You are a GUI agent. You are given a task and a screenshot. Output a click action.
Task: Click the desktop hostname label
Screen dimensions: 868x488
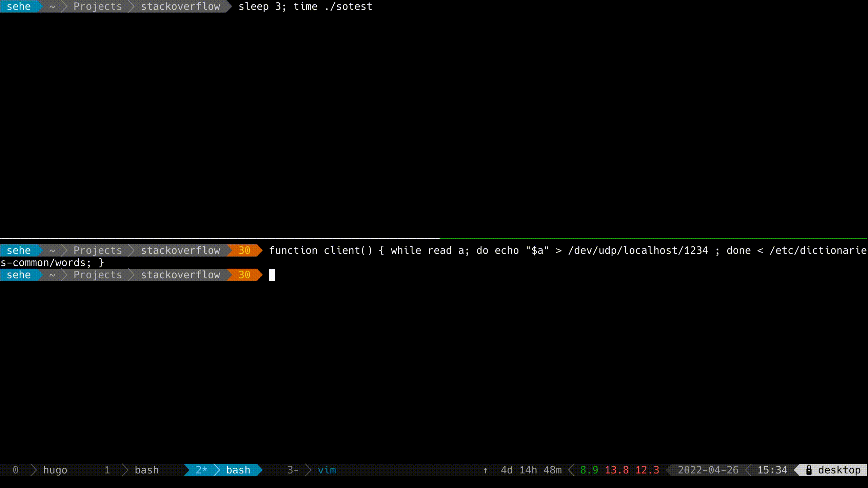click(x=839, y=470)
